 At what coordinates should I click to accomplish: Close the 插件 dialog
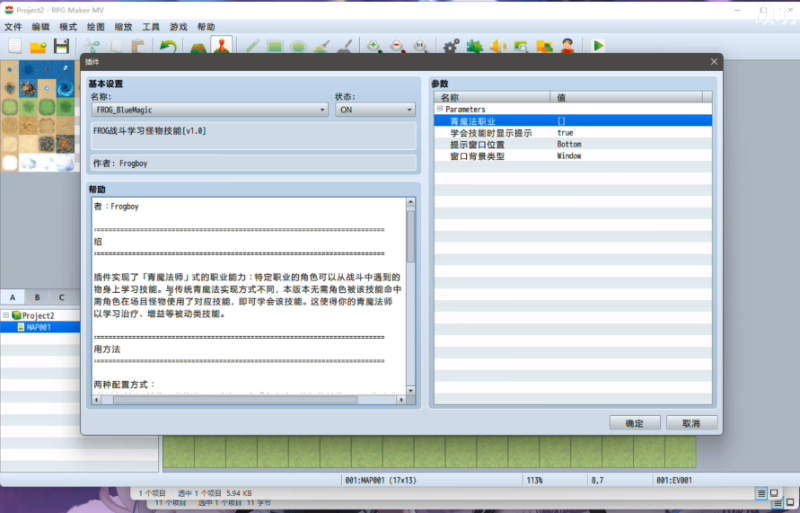tap(714, 62)
